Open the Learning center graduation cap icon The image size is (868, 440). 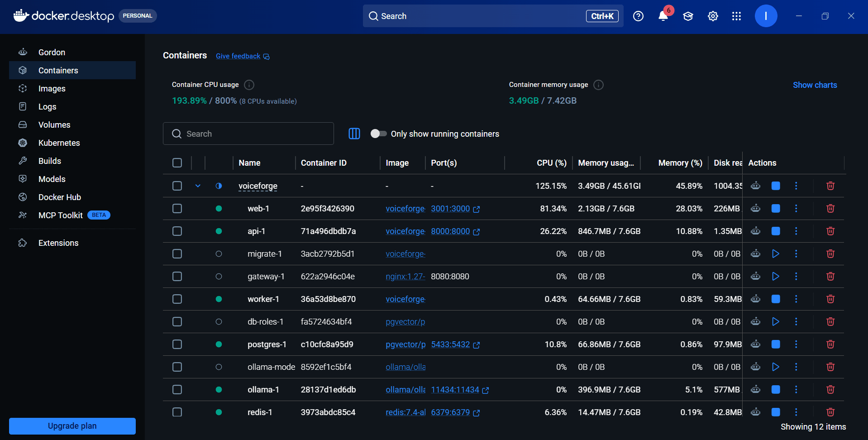click(688, 16)
